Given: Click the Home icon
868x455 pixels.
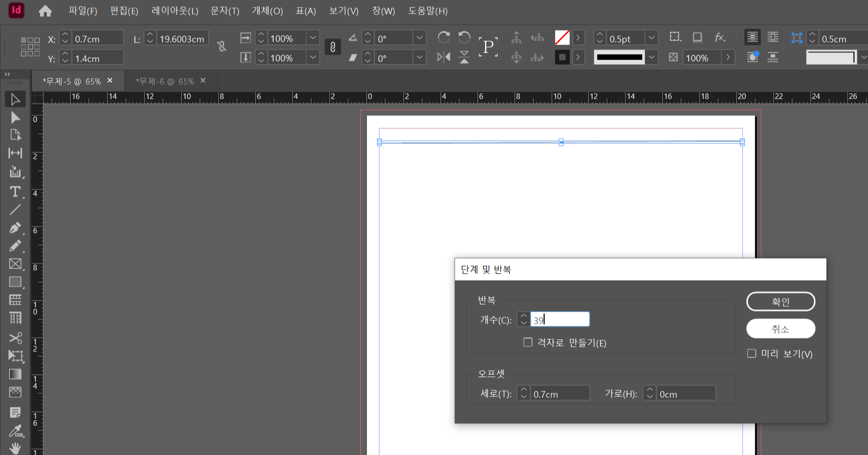Looking at the screenshot, I should (45, 11).
